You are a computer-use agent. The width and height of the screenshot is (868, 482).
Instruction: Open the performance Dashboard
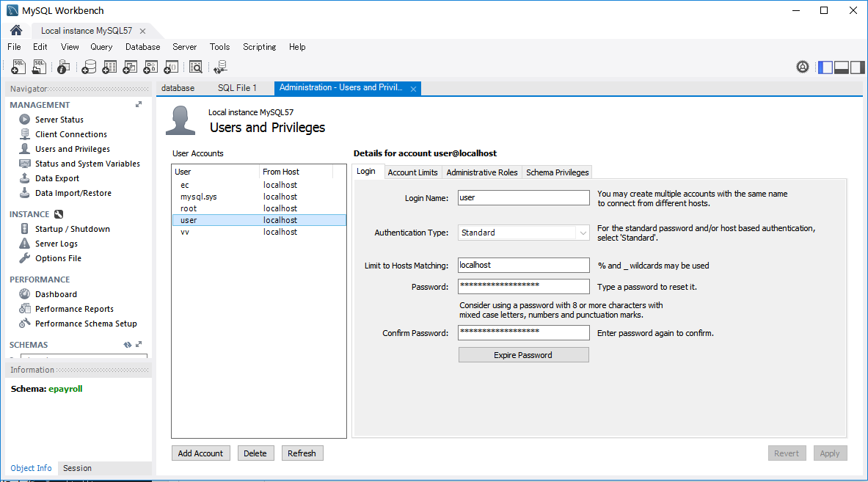(56, 294)
